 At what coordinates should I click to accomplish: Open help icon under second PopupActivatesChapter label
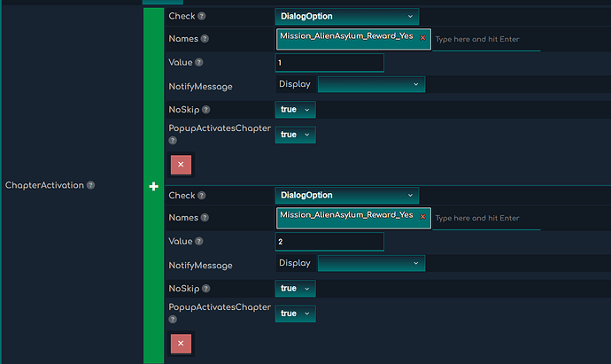tap(173, 319)
